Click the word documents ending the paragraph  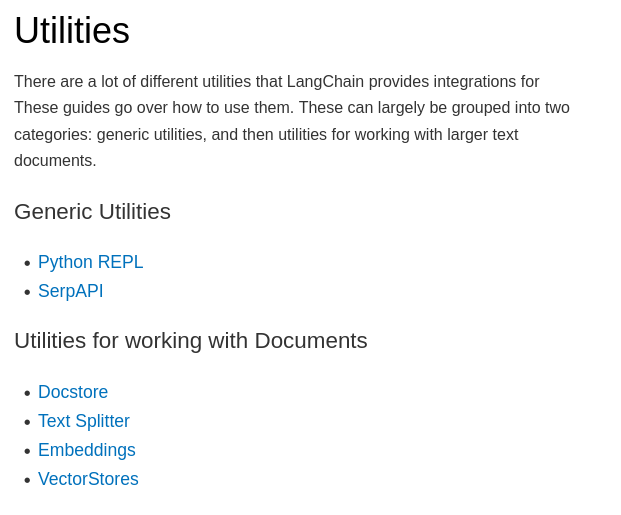click(x=53, y=161)
